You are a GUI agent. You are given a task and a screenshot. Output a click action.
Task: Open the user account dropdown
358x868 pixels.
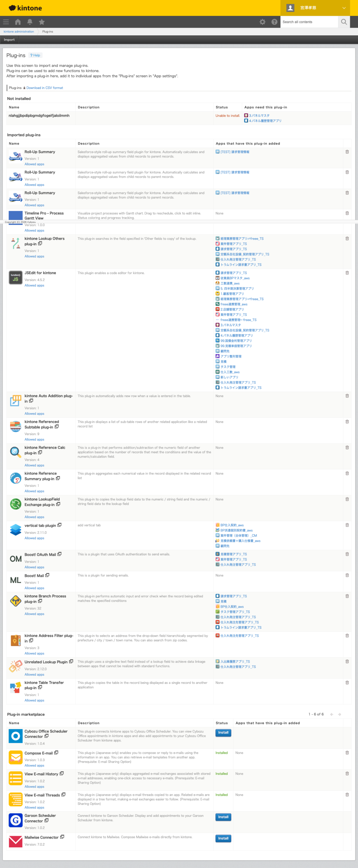click(x=316, y=8)
